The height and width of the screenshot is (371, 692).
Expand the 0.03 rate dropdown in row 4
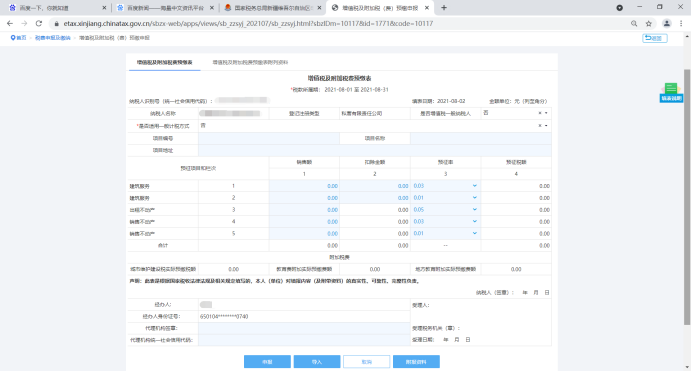pos(474,221)
